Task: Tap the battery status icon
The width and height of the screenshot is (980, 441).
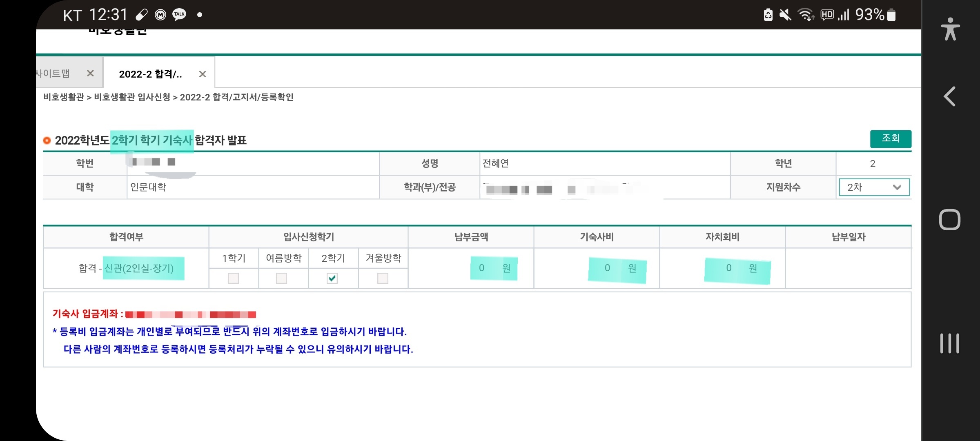Action: pyautogui.click(x=892, y=15)
